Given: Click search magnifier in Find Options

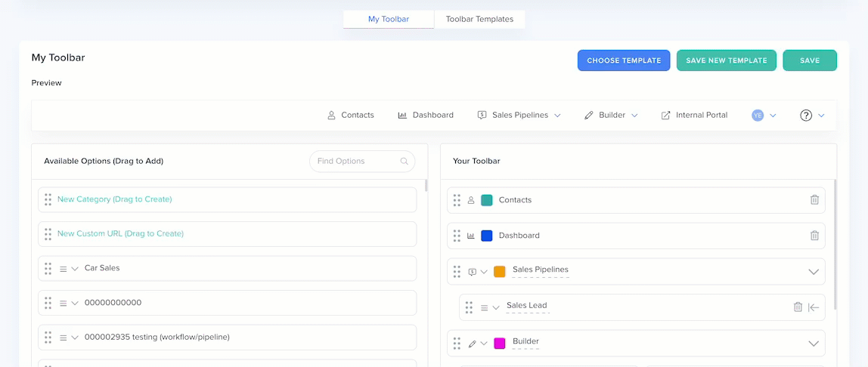Looking at the screenshot, I should click(x=405, y=161).
